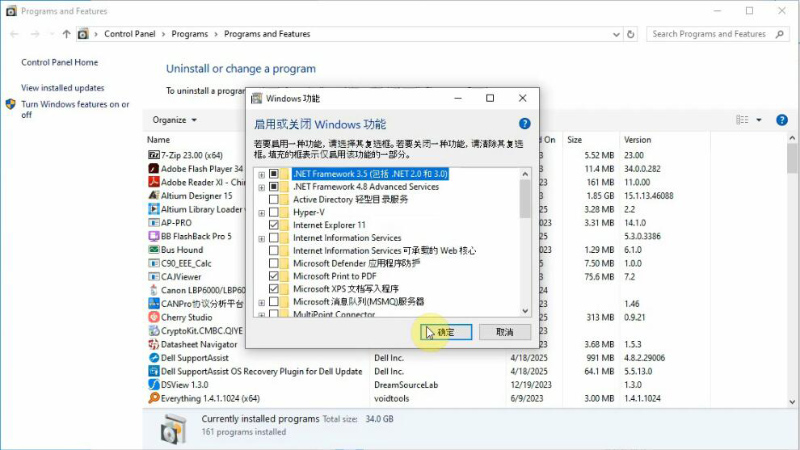
Task: Sort by the Version column header
Action: click(x=637, y=139)
